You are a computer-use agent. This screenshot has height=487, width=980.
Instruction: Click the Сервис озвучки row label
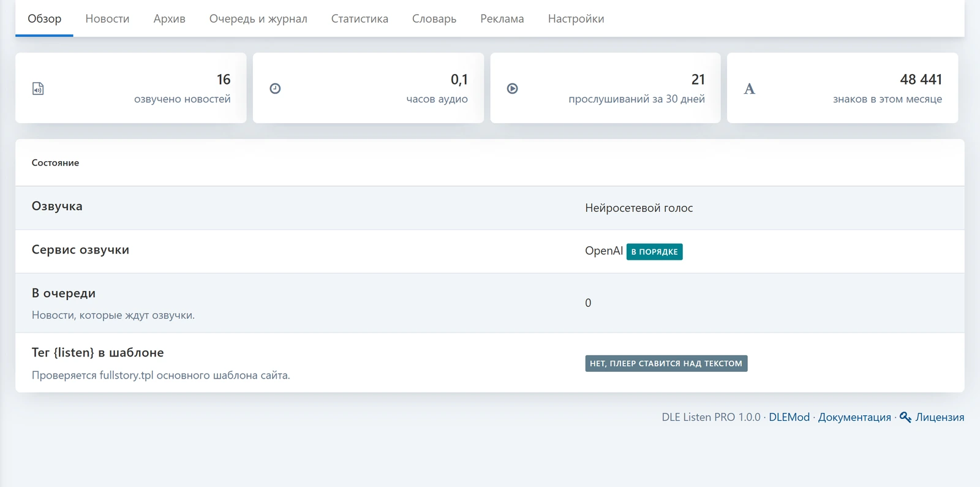(x=80, y=250)
